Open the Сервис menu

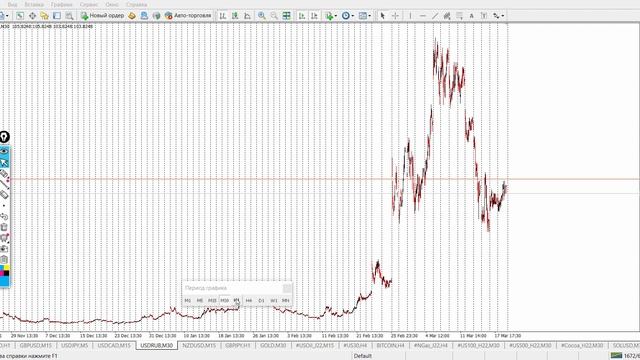click(x=89, y=4)
